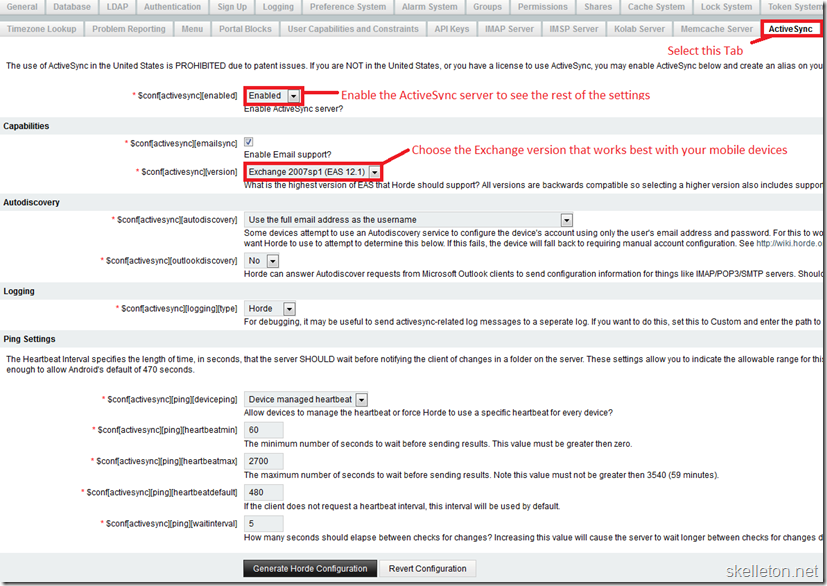827x586 pixels.
Task: Click the heartbeatdefault field showing 480
Action: pos(264,492)
